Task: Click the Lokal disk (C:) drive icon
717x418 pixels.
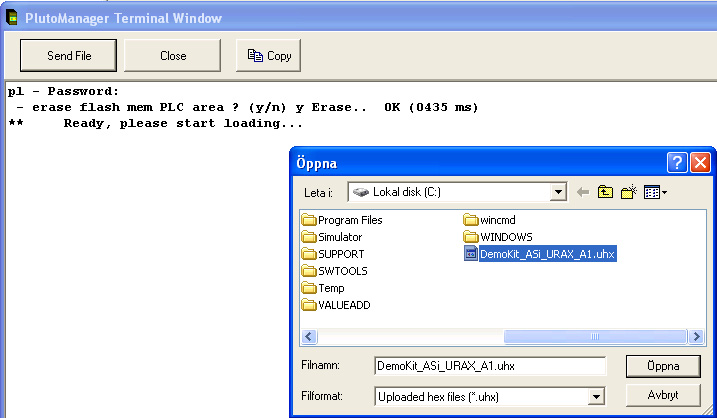Action: pyautogui.click(x=361, y=192)
